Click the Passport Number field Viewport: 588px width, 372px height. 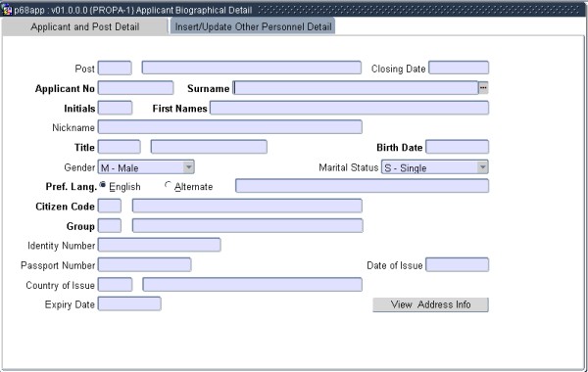click(x=144, y=265)
